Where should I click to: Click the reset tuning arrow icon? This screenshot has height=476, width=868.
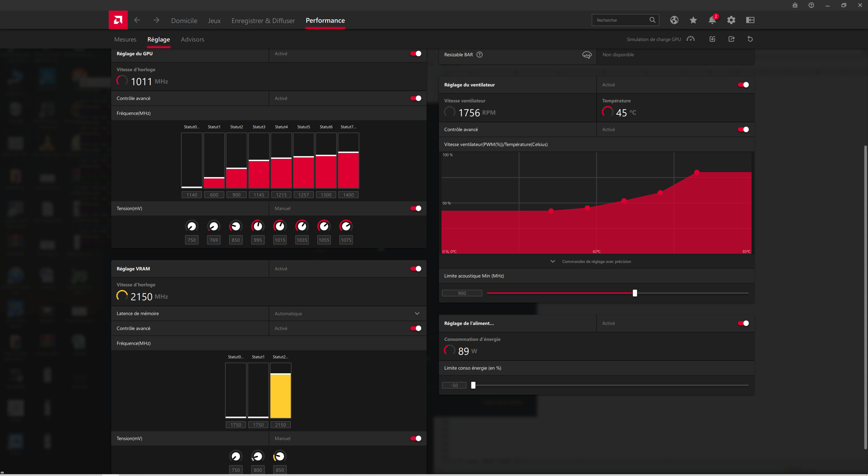click(750, 39)
